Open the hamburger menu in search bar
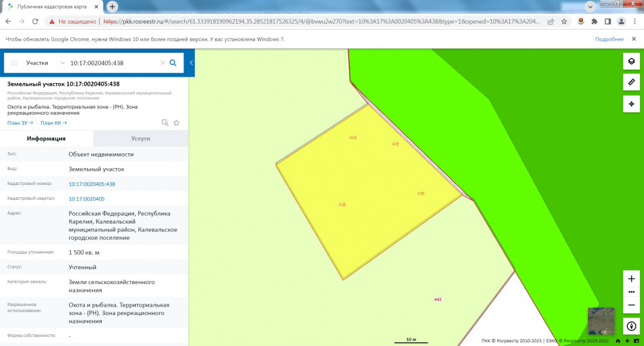 14,63
